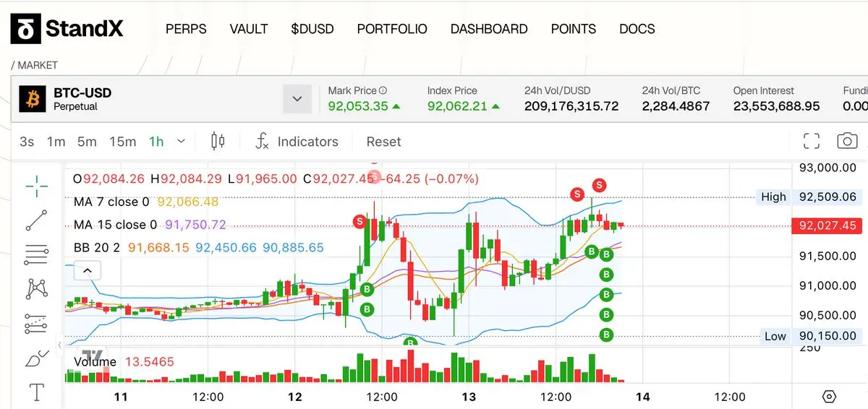
Task: Expand the BTC-USD market selector dropdown
Action: (297, 98)
